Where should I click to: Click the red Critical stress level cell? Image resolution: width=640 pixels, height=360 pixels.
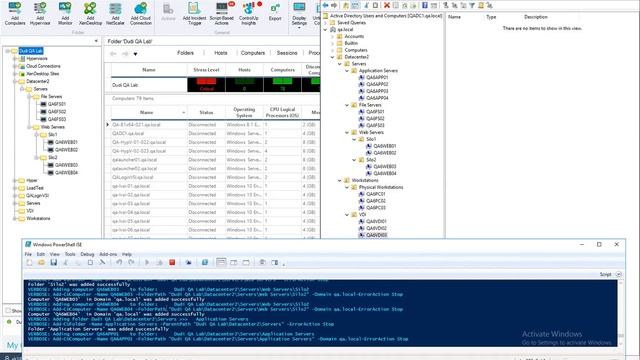pyautogui.click(x=206, y=84)
